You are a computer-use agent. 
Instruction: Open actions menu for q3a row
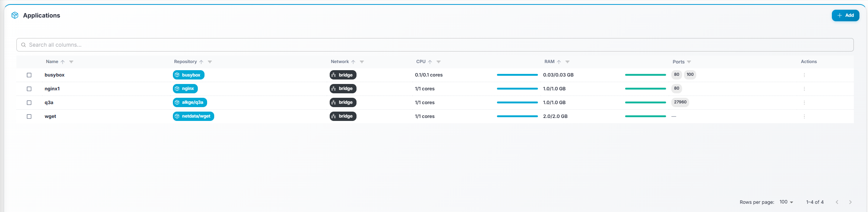804,103
